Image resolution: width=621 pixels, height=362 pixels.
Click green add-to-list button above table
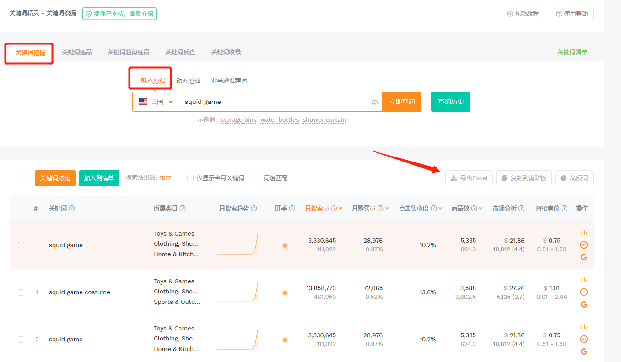pyautogui.click(x=99, y=178)
